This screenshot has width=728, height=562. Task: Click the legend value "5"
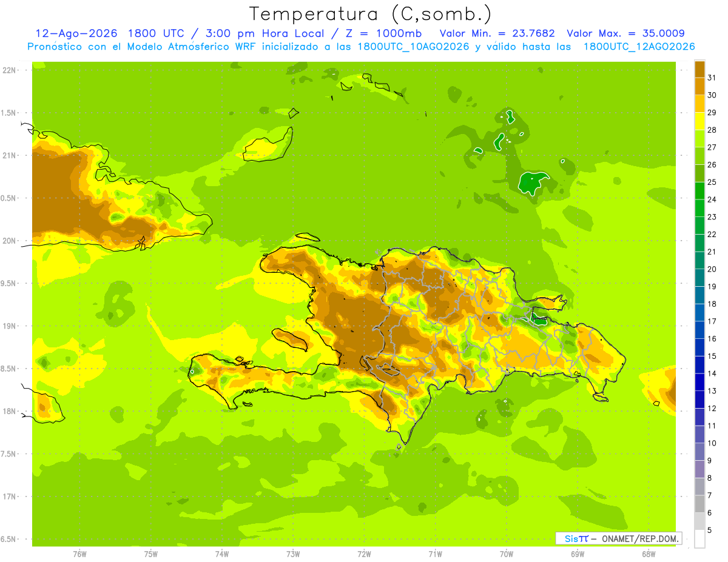710,530
